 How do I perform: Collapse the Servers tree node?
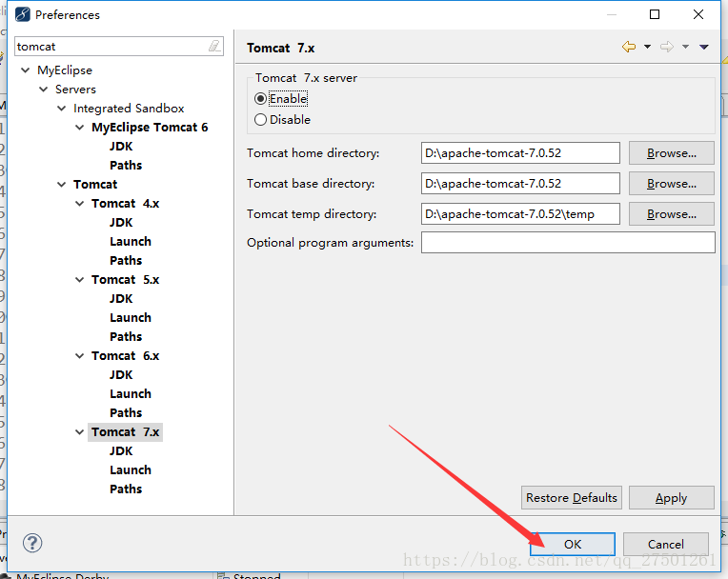pos(43,90)
